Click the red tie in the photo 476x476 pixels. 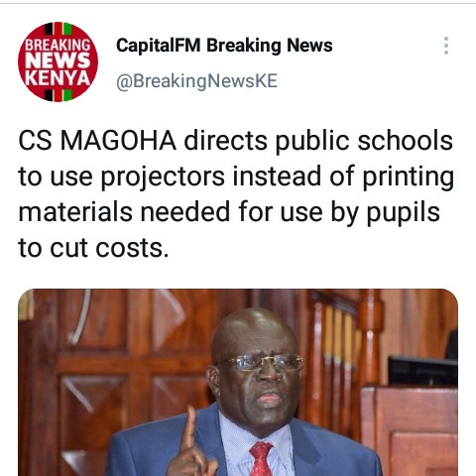(x=261, y=459)
